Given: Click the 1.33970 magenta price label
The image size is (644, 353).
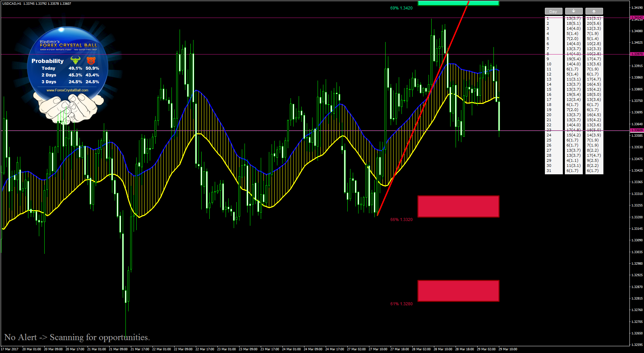Looking at the screenshot, I should click(x=637, y=54).
